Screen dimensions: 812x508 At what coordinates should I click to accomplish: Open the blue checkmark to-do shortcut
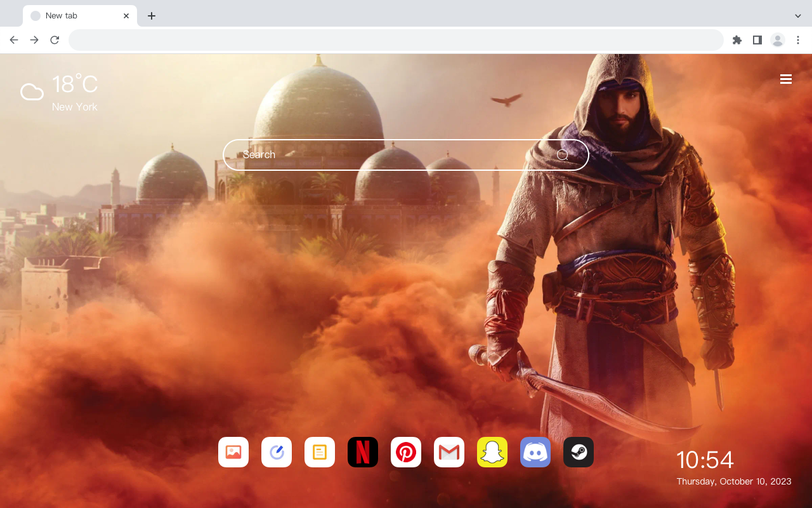click(277, 452)
